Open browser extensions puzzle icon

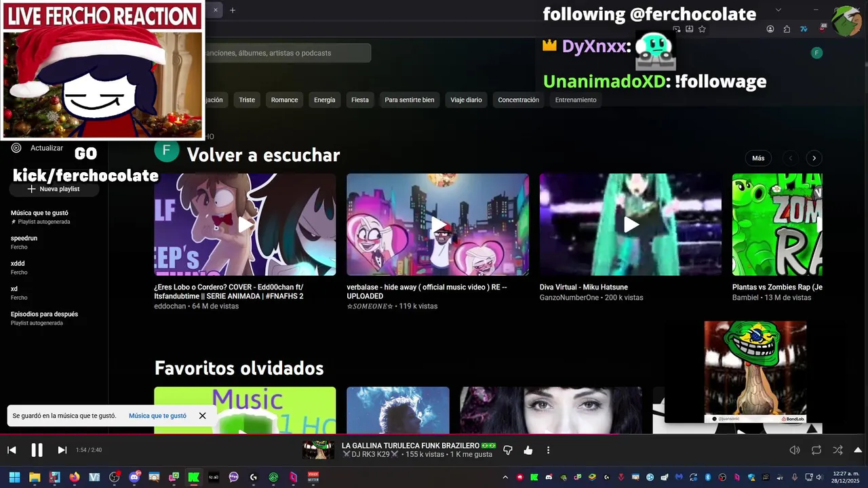point(787,29)
